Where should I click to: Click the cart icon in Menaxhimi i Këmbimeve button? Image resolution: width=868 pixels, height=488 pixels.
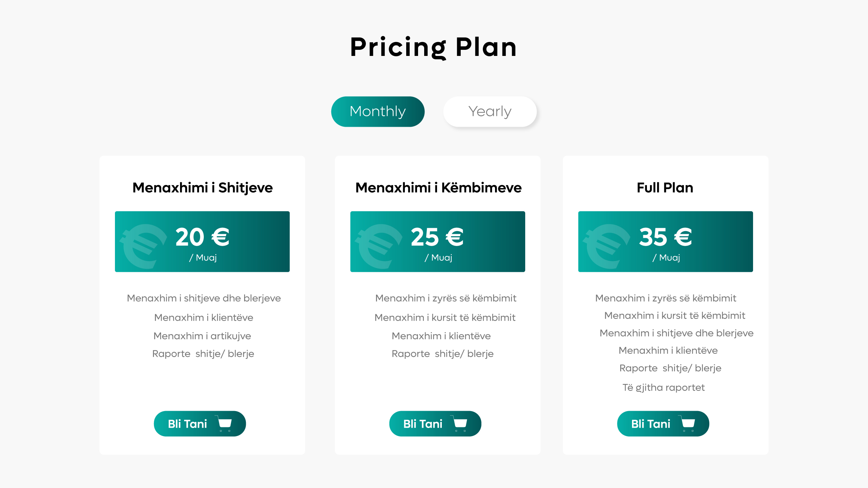460,424
